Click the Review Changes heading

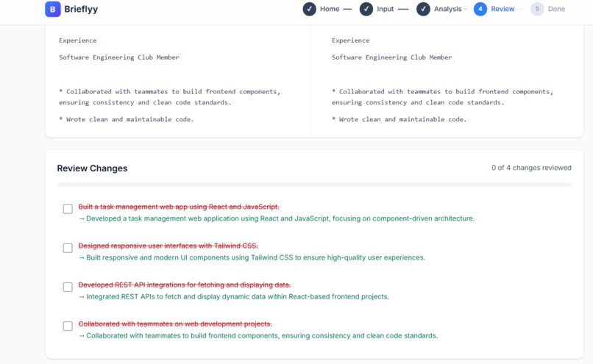coord(92,168)
